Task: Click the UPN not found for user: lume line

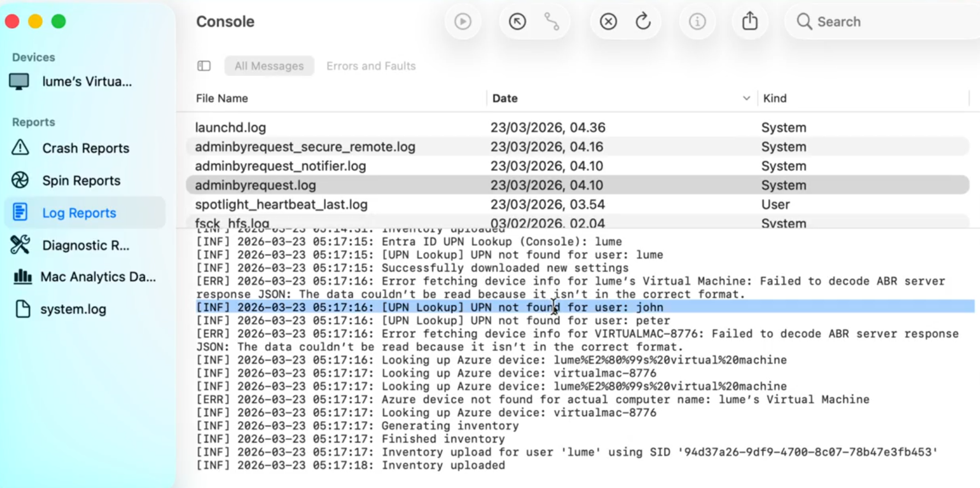Action: coord(429,255)
